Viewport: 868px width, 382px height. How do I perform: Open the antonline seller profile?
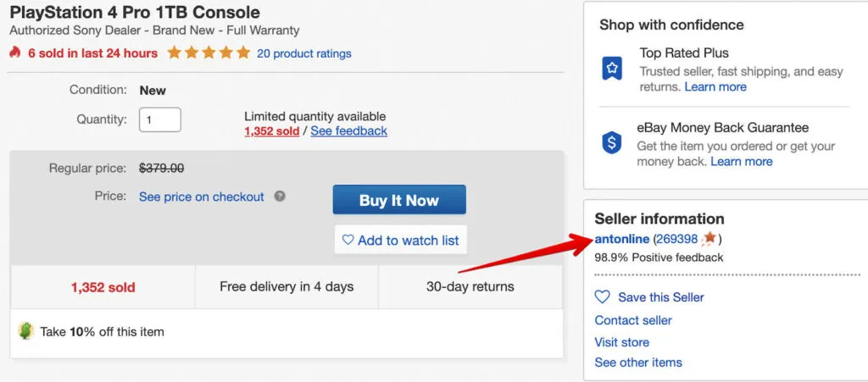[621, 239]
